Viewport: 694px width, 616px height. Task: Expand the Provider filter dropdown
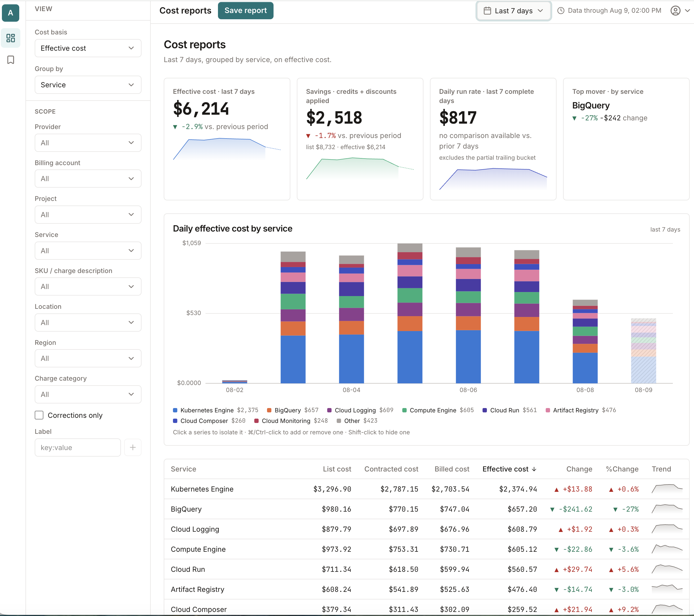(x=88, y=143)
